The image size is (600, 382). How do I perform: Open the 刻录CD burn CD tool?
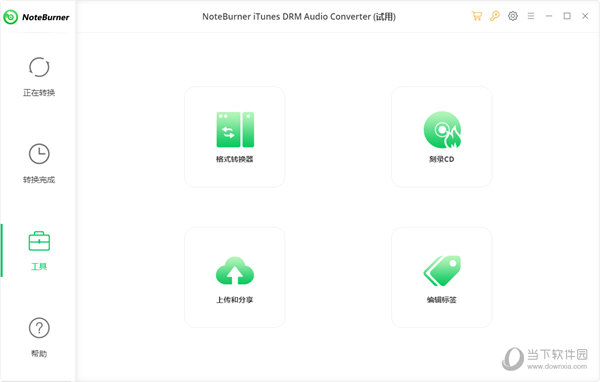click(442, 137)
